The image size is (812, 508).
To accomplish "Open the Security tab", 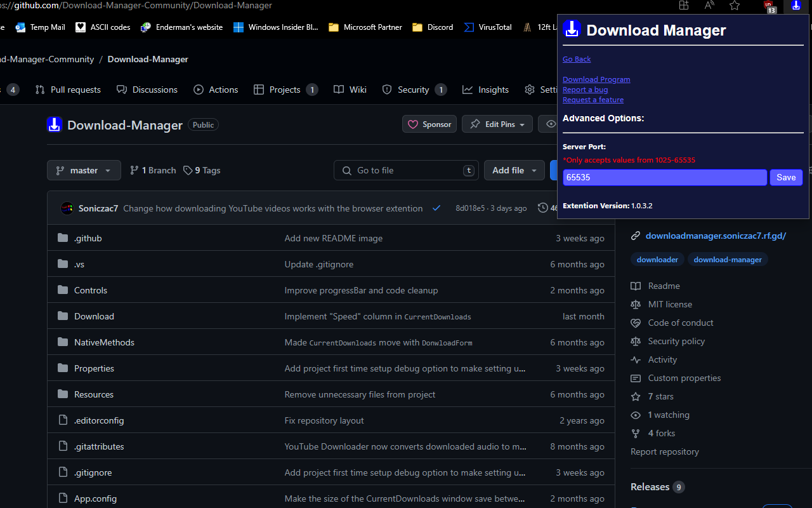I will 414,90.
